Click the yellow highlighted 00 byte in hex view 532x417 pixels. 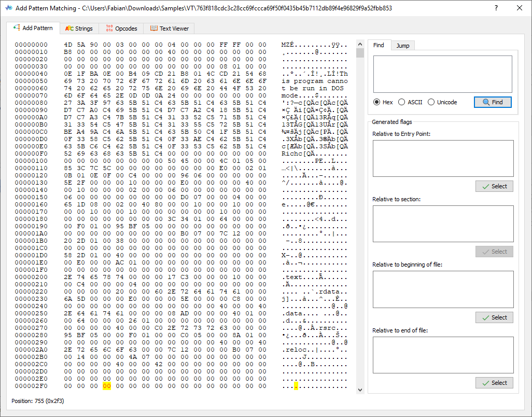click(x=107, y=386)
